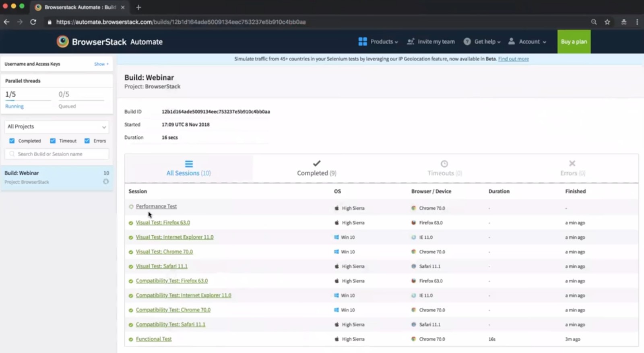
Task: Click the Account person icon
Action: click(512, 42)
